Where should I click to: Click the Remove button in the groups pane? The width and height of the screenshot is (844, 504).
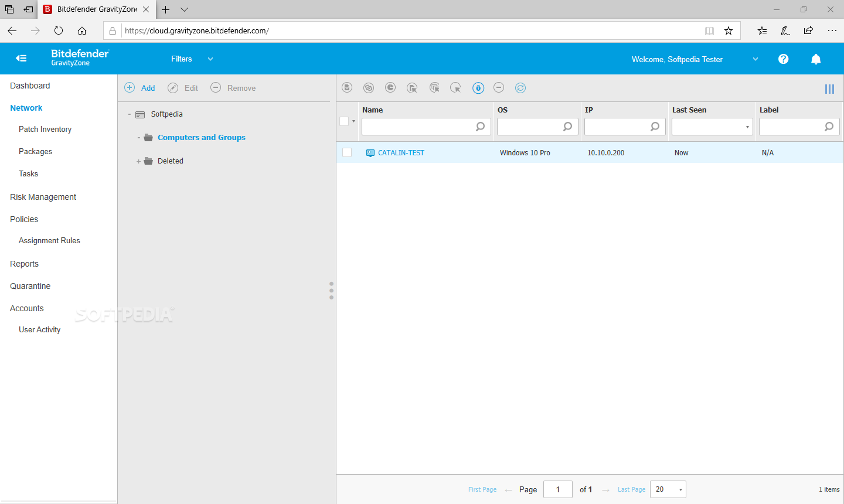click(233, 88)
